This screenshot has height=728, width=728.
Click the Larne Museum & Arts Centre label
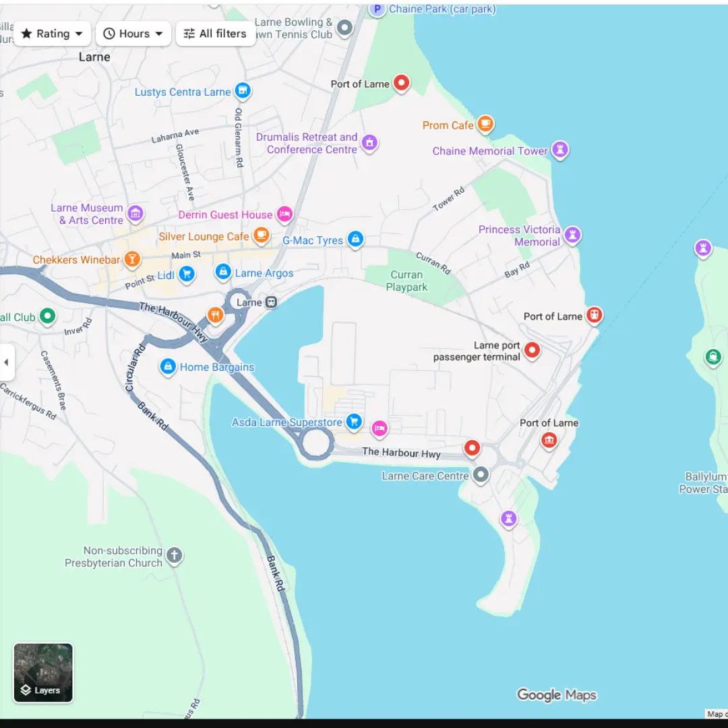pos(87,214)
